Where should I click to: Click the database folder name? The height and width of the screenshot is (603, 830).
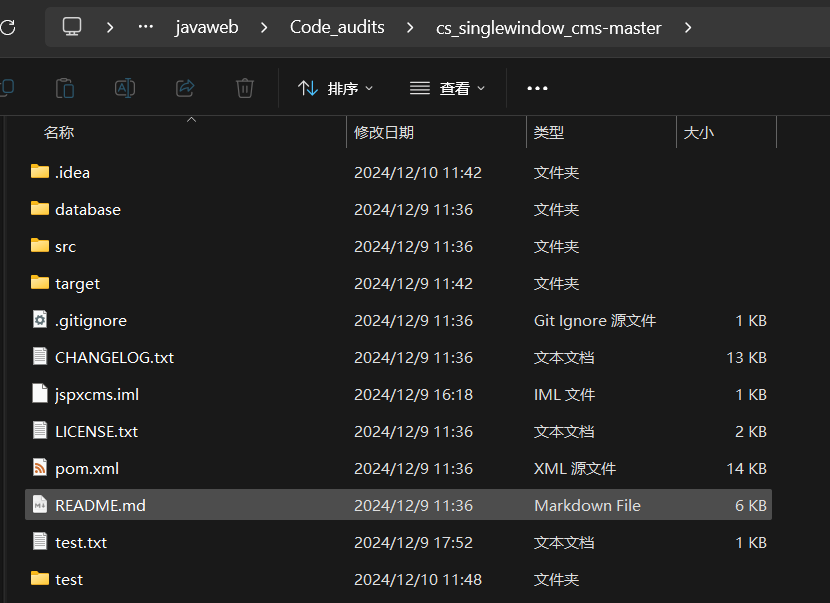pyautogui.click(x=88, y=210)
